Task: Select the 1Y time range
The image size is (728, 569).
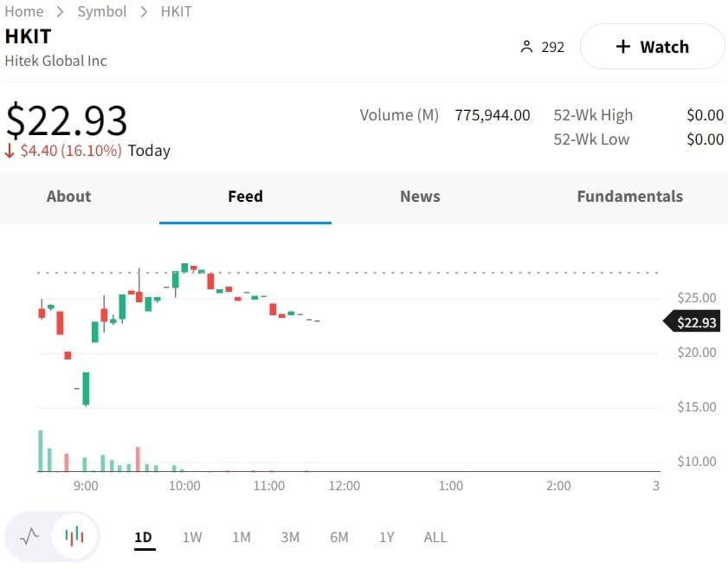Action: (x=387, y=537)
